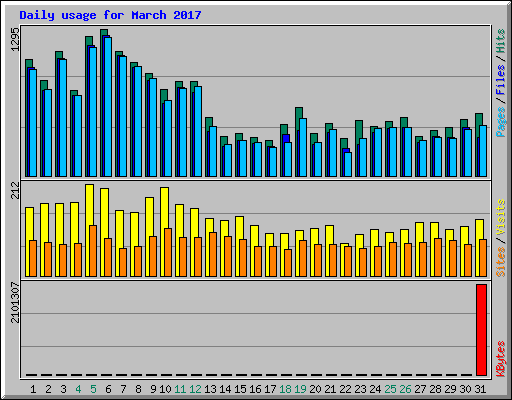This screenshot has width=512, height=400.
Task: Click day 28 on the x-axis
Action: click(435, 389)
